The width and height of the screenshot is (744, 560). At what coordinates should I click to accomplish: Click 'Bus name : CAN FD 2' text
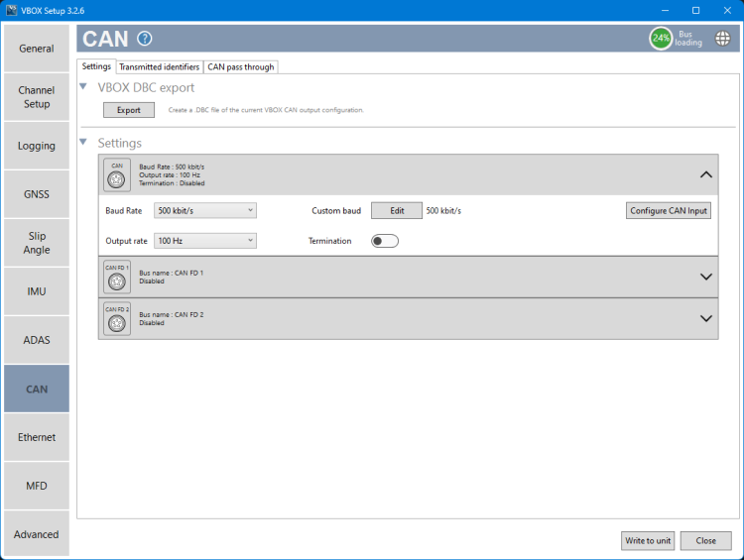(172, 315)
